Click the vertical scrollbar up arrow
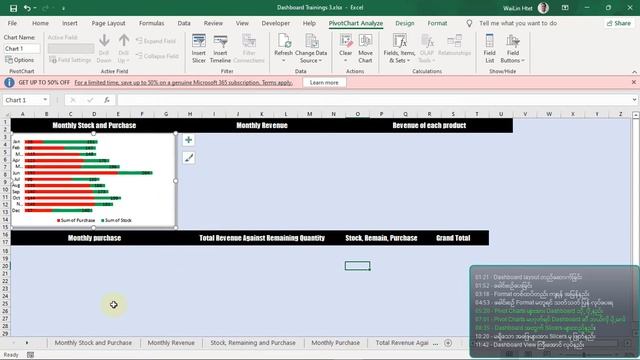640x360 pixels. (636, 116)
